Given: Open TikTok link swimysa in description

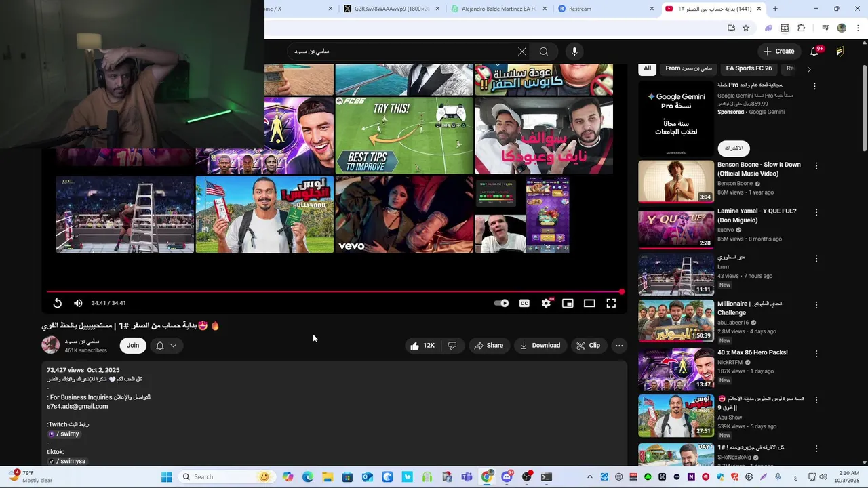Looking at the screenshot, I should (66, 461).
